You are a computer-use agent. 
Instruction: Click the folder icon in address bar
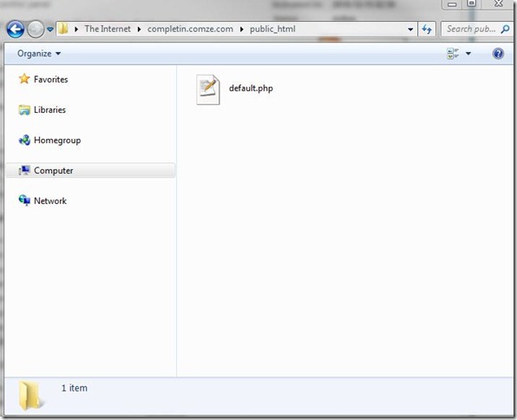62,29
